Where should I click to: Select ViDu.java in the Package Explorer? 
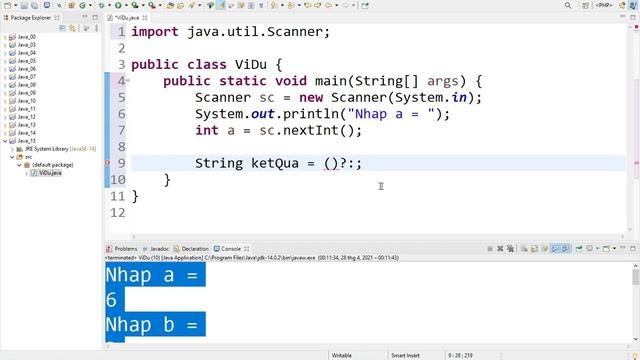(x=50, y=173)
